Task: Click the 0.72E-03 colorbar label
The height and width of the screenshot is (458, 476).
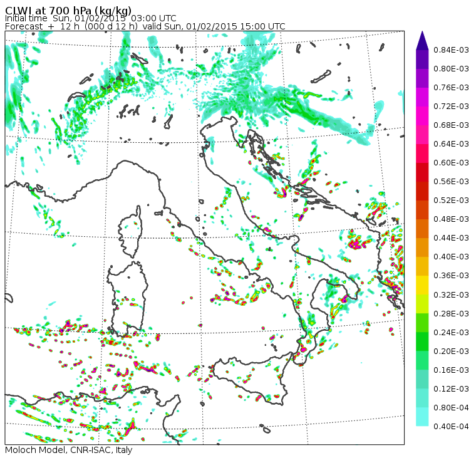Action: click(x=451, y=107)
